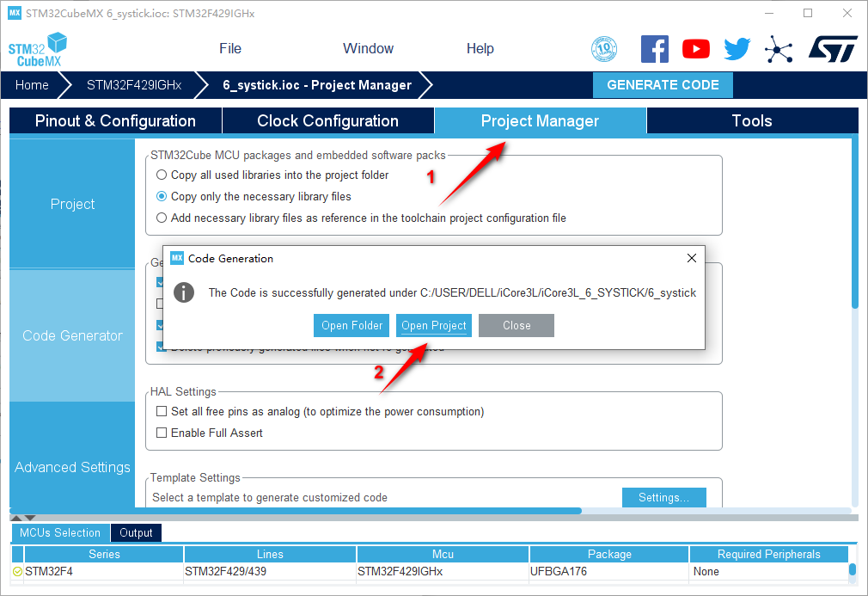Switch to Clock Configuration tab
The image size is (868, 596).
point(327,120)
